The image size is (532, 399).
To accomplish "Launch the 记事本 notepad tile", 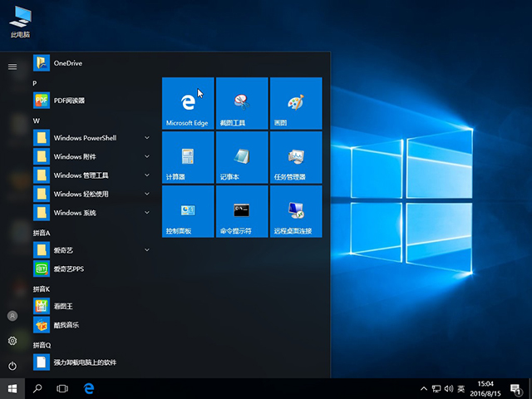I will click(x=241, y=157).
